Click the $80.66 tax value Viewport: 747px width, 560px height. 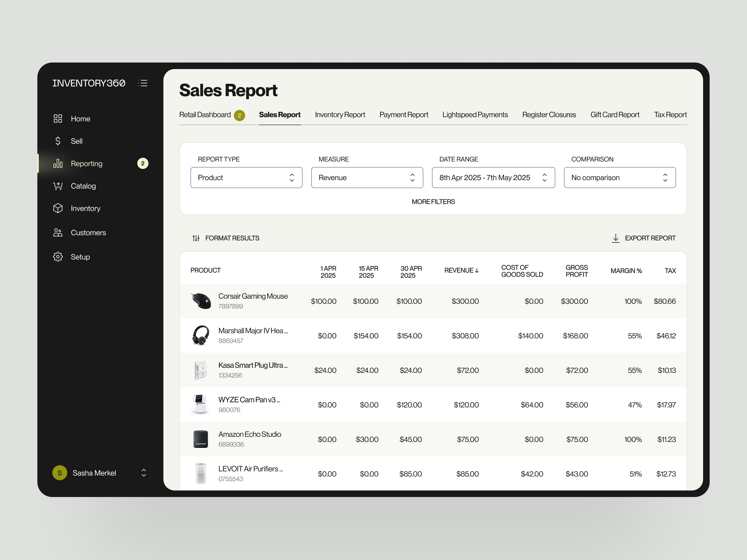665,301
